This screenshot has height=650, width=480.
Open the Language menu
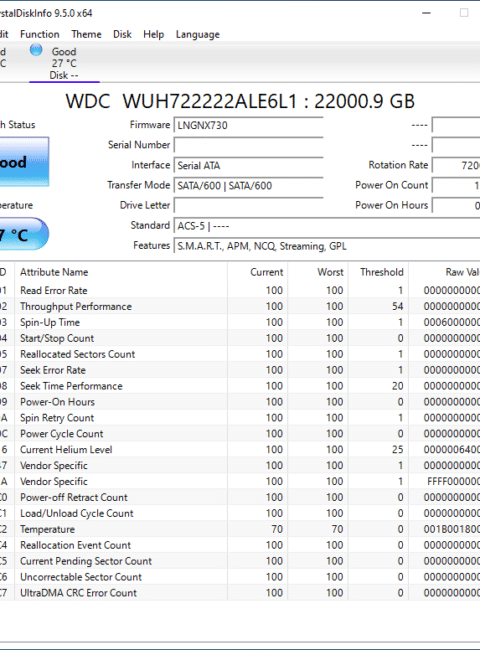coord(198,34)
